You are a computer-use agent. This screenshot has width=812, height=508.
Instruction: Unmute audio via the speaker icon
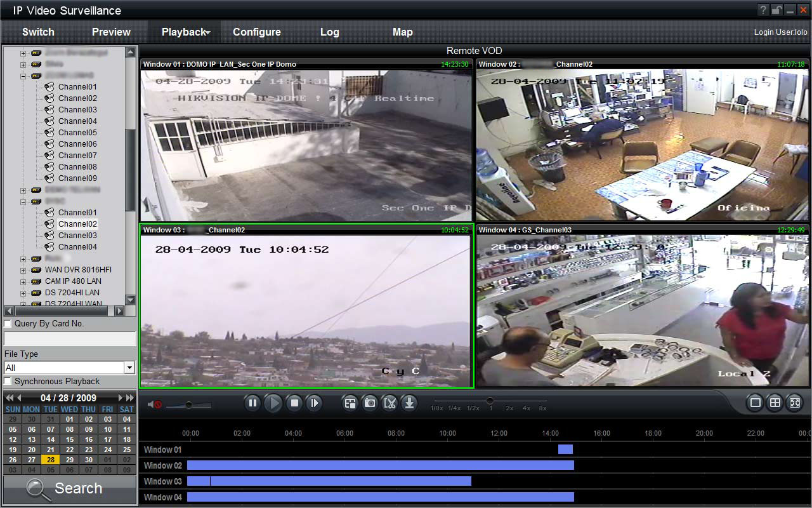point(155,404)
